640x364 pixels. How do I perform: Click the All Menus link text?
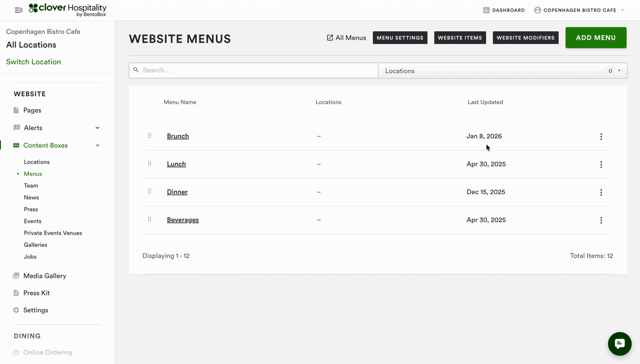point(351,38)
